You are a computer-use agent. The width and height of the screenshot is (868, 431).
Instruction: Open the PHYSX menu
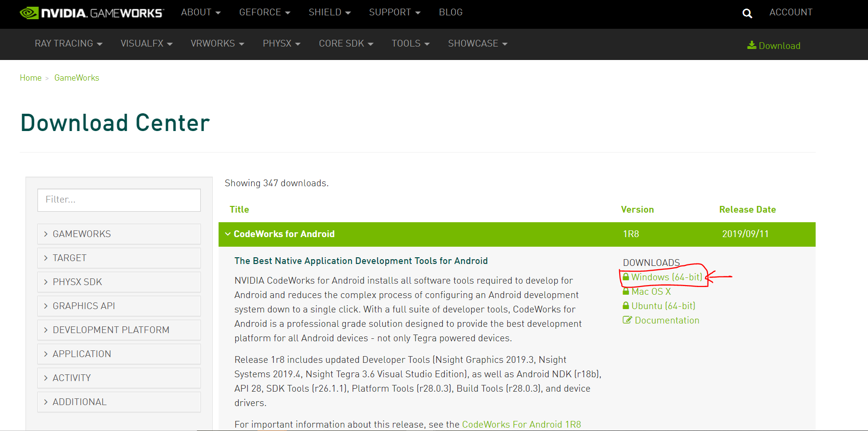tap(281, 44)
